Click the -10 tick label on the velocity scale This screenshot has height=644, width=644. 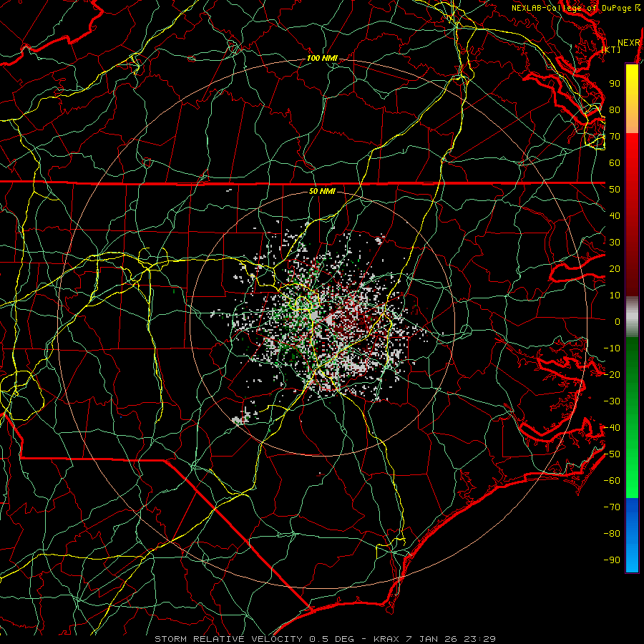[x=612, y=348]
